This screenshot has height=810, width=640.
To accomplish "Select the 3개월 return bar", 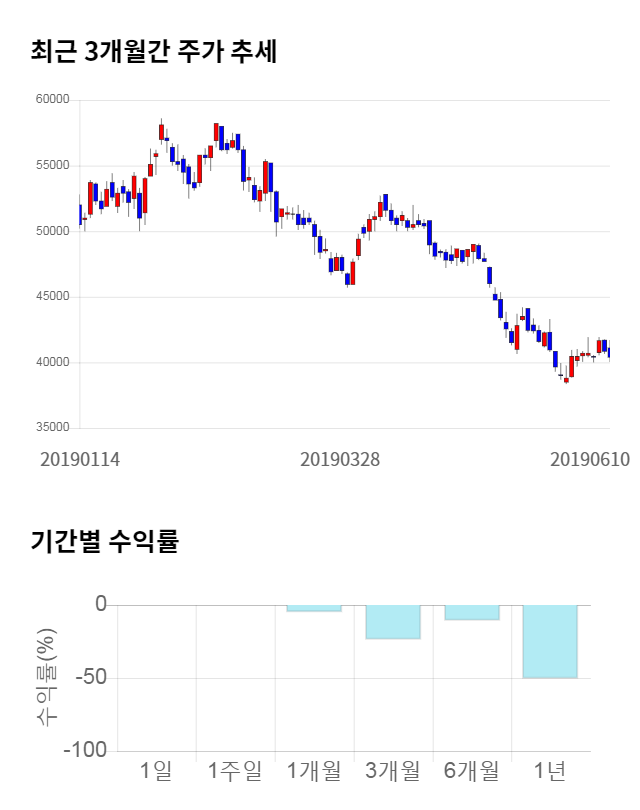I will pyautogui.click(x=392, y=621).
